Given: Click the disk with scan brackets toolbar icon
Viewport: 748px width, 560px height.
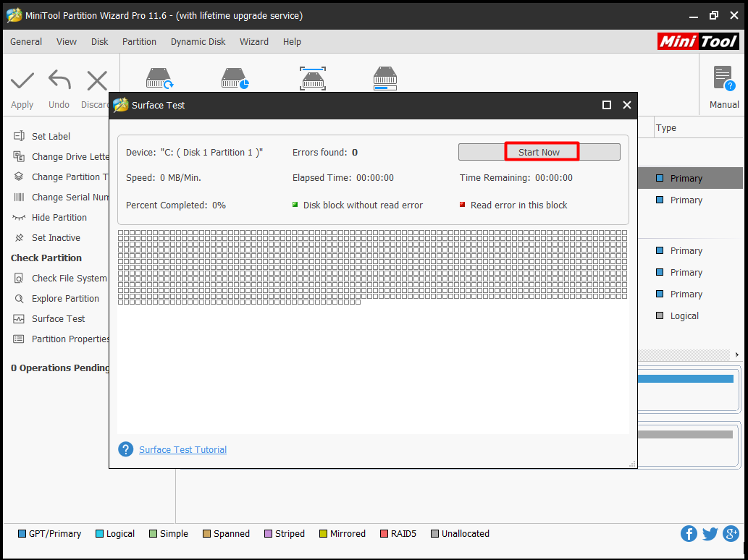Looking at the screenshot, I should pyautogui.click(x=313, y=78).
